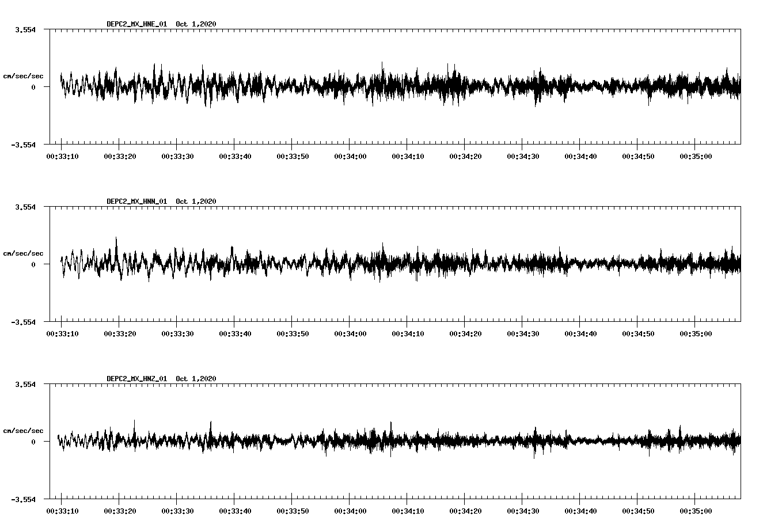
Task: Click the Oct 1,2020 date beside top title
Action: coord(195,24)
